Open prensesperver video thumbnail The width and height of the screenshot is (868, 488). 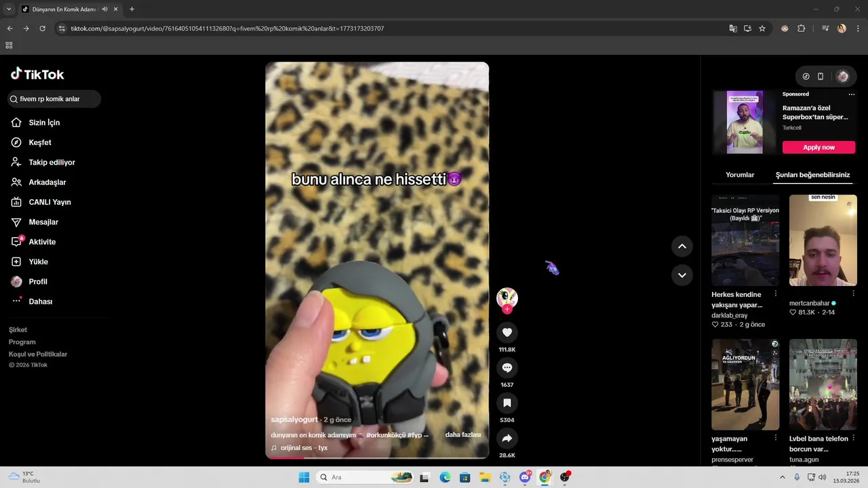pos(745,384)
